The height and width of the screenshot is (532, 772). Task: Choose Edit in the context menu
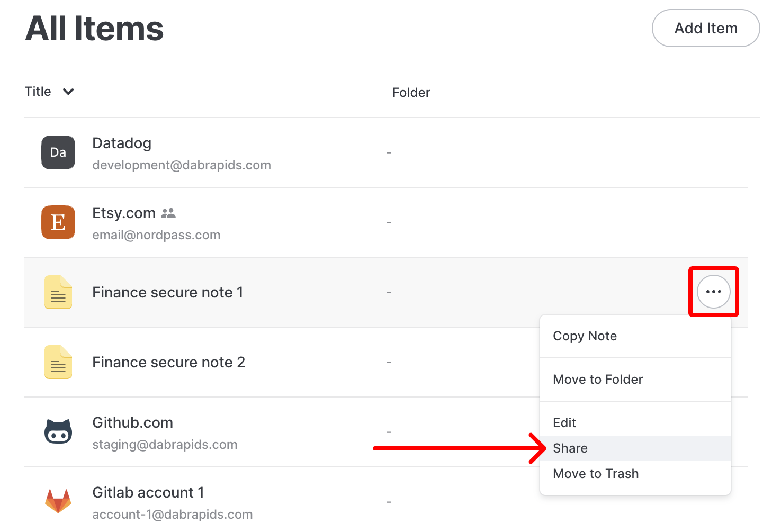[564, 422]
